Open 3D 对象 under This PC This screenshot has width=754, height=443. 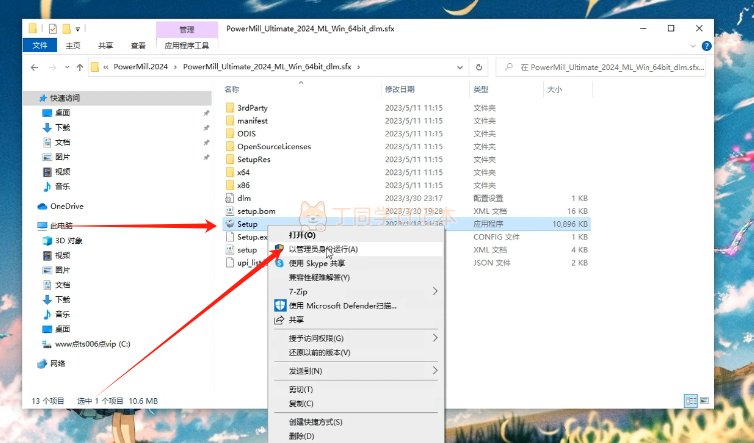(x=68, y=240)
